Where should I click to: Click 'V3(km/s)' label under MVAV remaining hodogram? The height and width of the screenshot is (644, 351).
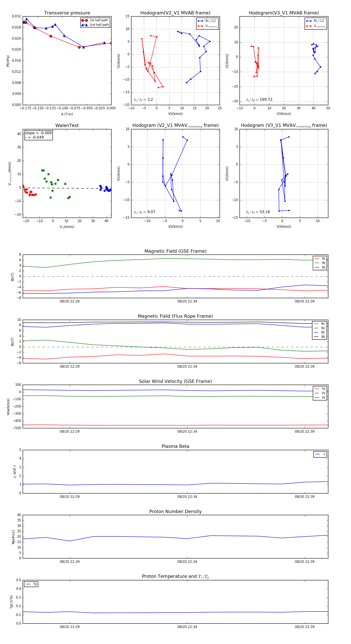[284, 227]
